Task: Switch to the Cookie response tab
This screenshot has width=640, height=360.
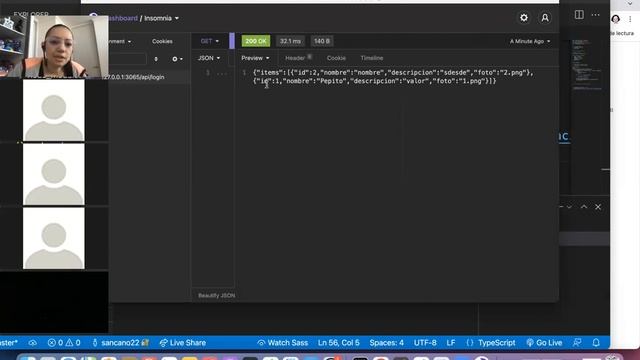Action: pyautogui.click(x=336, y=58)
